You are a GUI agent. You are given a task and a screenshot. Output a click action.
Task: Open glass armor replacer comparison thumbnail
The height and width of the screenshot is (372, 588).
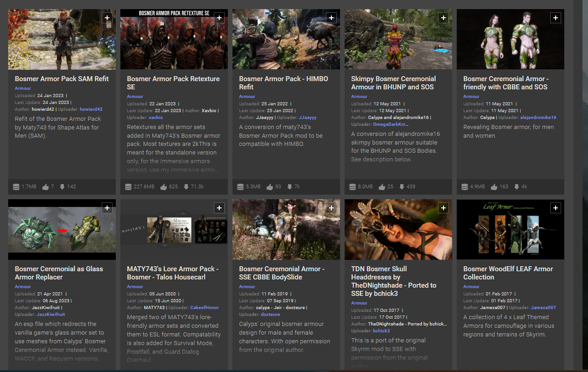(x=62, y=229)
